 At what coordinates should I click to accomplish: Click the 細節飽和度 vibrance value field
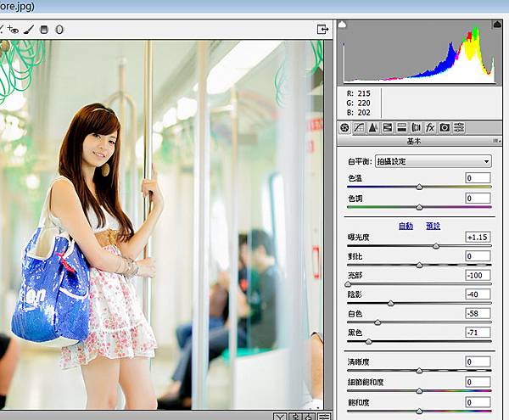[478, 382]
